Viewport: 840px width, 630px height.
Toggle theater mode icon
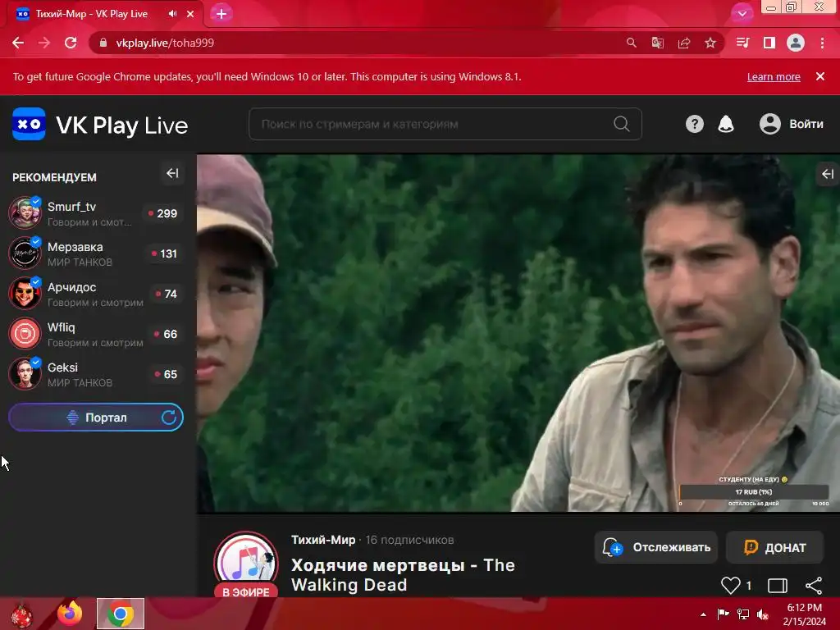point(778,586)
